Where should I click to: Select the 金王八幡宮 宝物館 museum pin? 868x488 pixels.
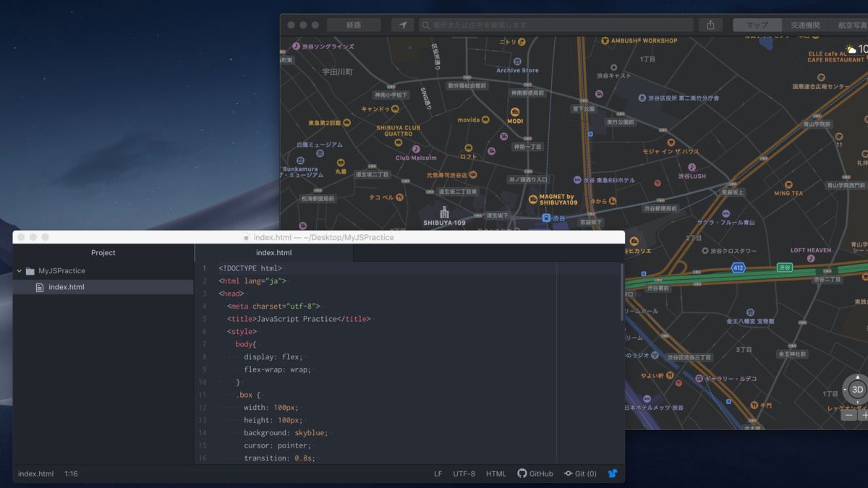pyautogui.click(x=750, y=312)
